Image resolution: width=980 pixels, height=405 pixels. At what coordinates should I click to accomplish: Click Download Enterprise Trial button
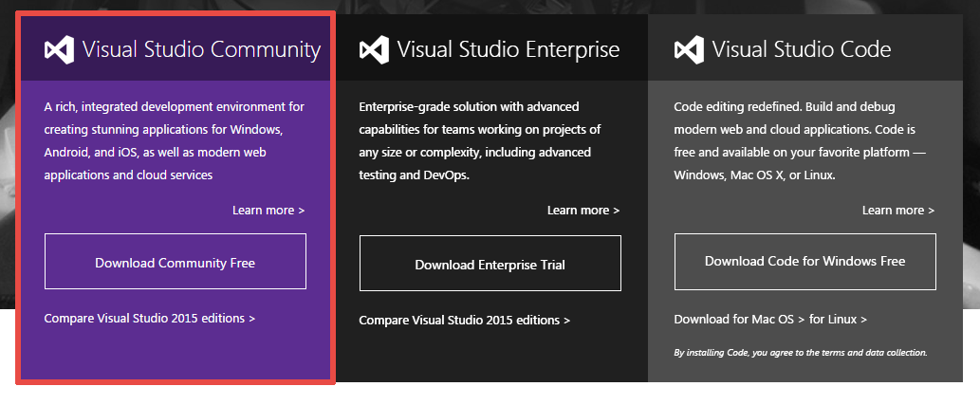pyautogui.click(x=490, y=263)
